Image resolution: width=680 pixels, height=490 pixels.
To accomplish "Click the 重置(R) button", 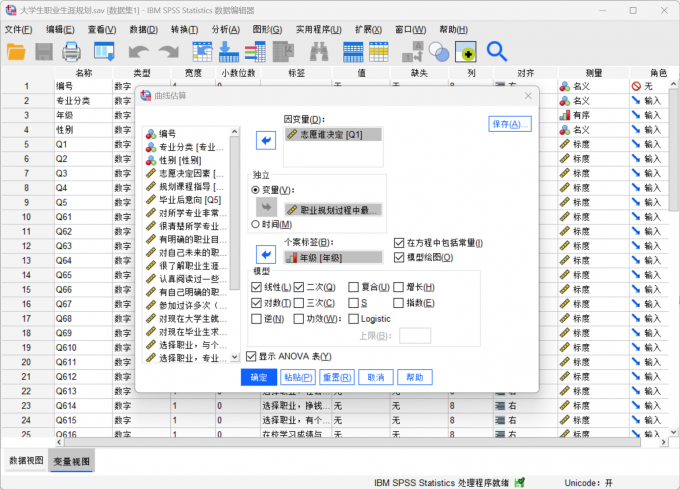I will point(337,377).
